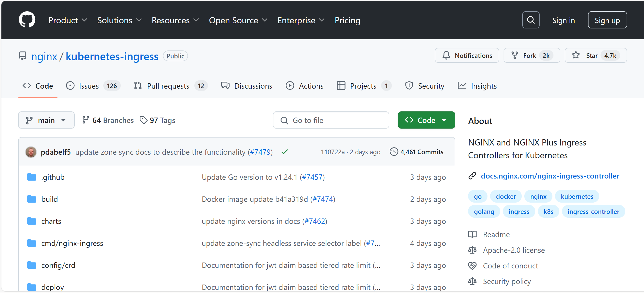Switch to the Projects tab
Viewport: 644px width, 293px height.
[x=364, y=86]
